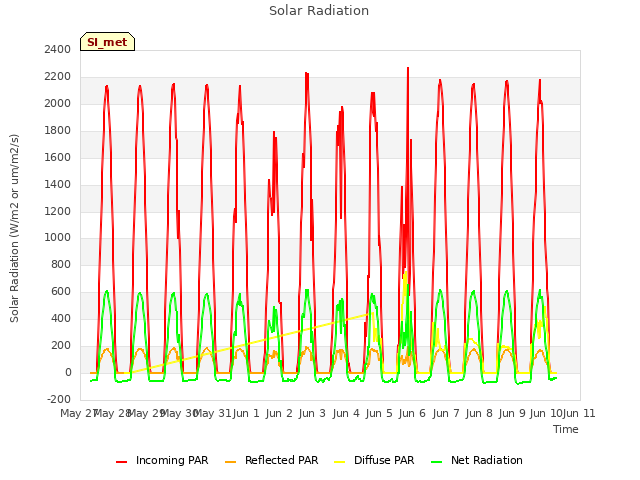Click the Jun 5 x-axis date label
This screenshot has width=640, height=480.
(379, 413)
